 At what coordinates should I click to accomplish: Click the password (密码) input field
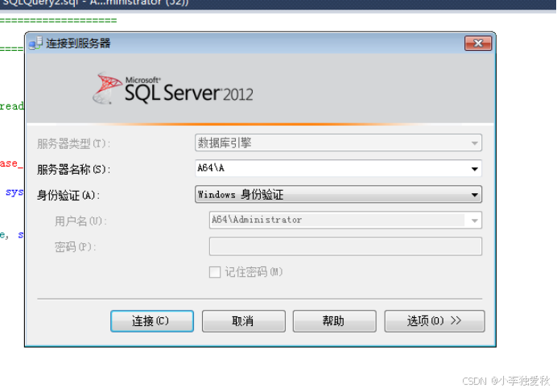tap(345, 246)
